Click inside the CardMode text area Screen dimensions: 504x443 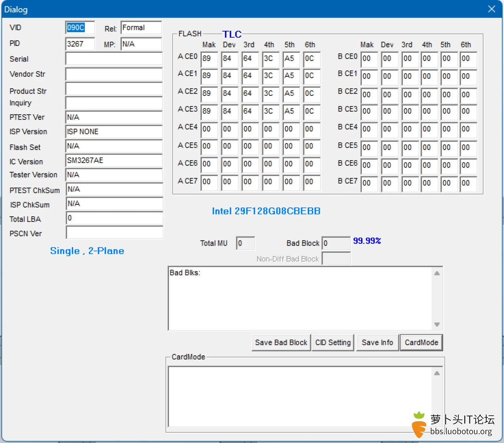(x=301, y=397)
